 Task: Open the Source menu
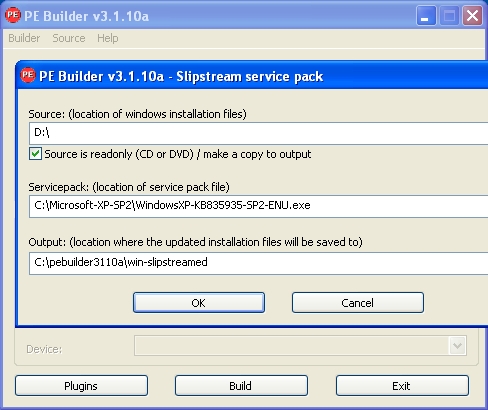69,38
